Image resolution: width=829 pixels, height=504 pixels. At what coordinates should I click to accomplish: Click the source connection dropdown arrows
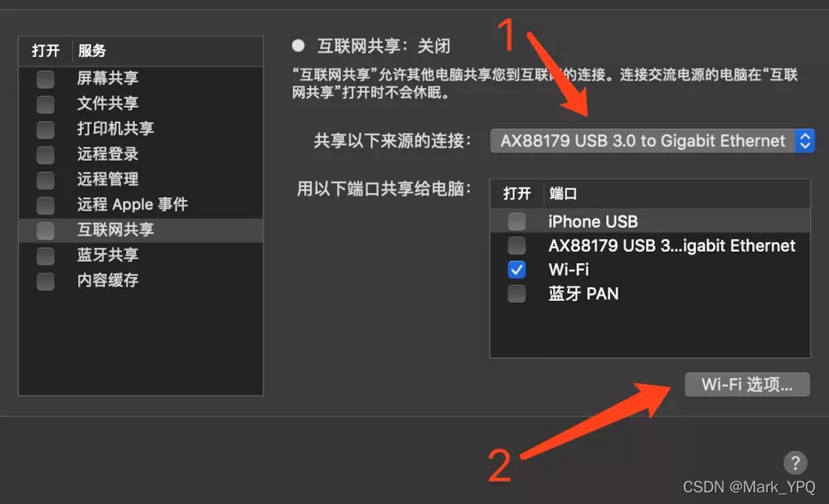pos(805,141)
